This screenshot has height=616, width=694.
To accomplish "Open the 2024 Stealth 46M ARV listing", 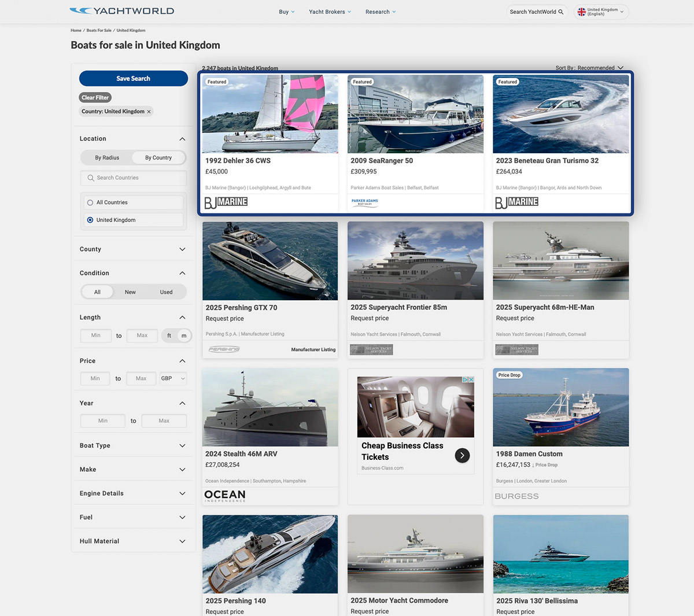I will click(x=241, y=454).
